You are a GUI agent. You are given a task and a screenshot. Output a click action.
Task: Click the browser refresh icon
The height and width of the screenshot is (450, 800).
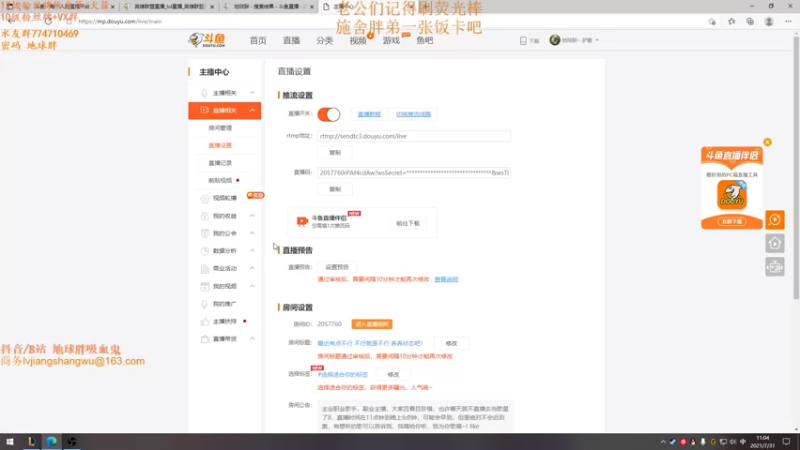[x=48, y=21]
